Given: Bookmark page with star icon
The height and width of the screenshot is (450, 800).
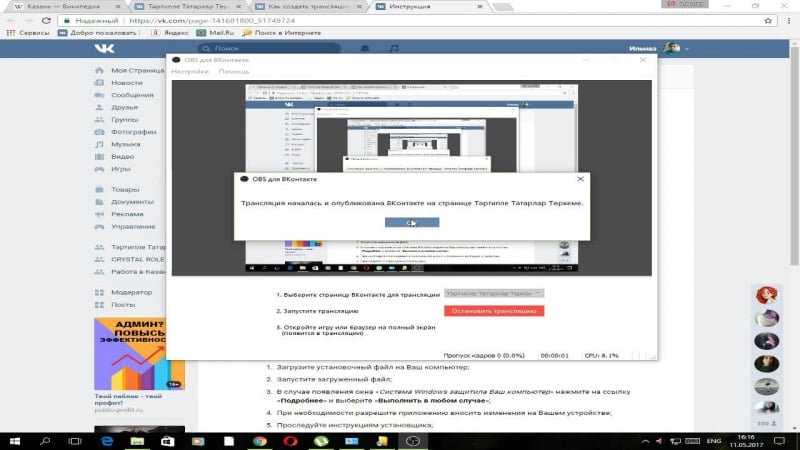Looking at the screenshot, I should pyautogui.click(x=768, y=21).
